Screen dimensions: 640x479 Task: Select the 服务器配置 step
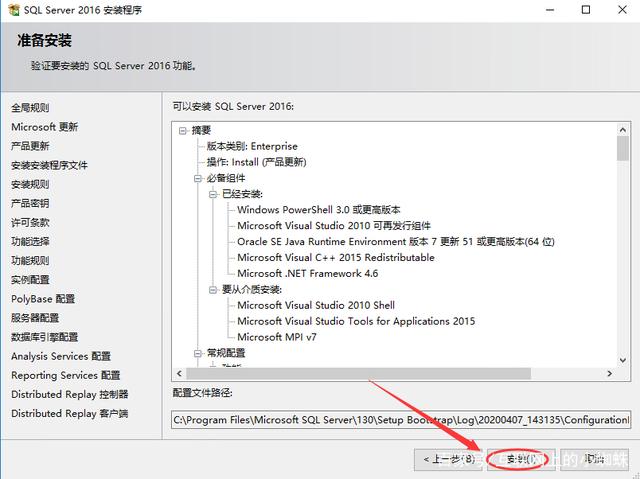35,318
